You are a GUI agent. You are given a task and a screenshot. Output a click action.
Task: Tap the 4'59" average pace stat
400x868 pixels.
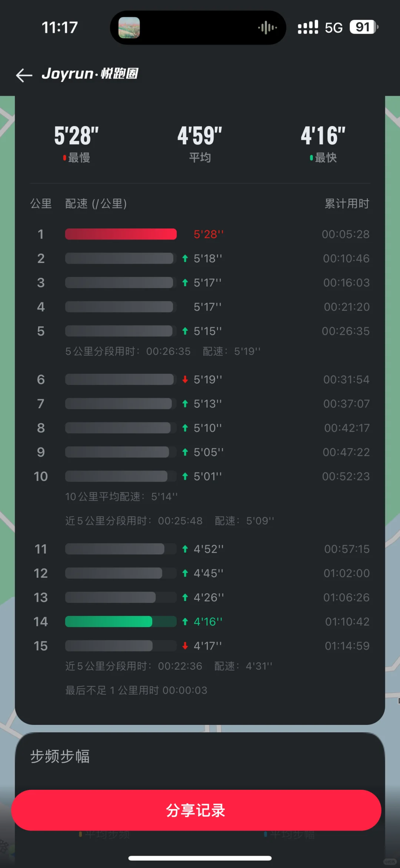(x=200, y=143)
